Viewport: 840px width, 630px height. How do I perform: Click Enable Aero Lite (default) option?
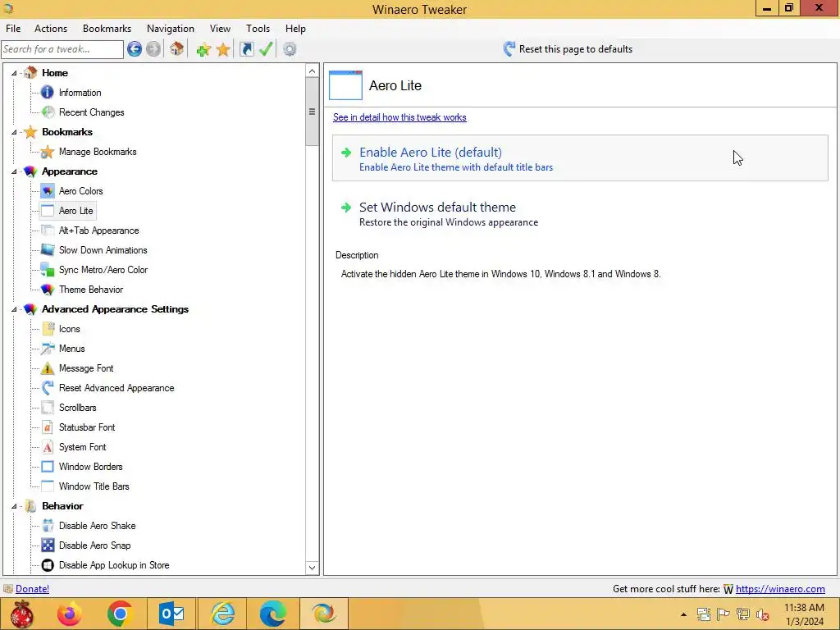(580, 158)
